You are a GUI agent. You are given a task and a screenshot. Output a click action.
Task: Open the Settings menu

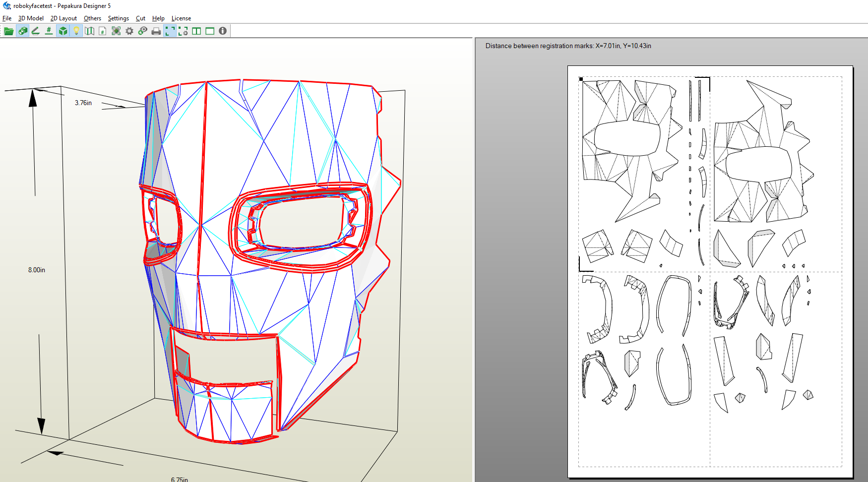(x=118, y=18)
